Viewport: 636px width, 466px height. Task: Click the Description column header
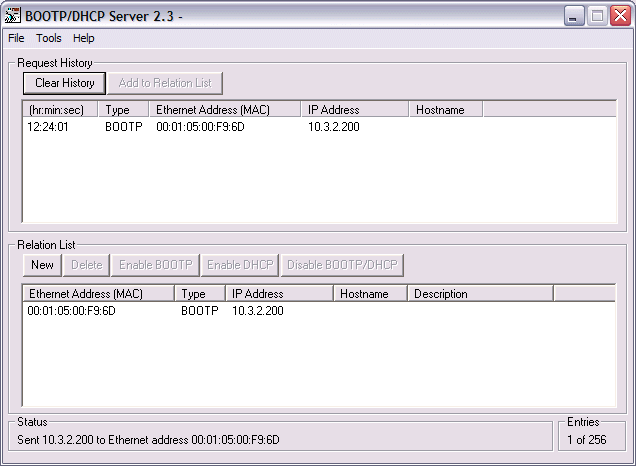tap(481, 294)
